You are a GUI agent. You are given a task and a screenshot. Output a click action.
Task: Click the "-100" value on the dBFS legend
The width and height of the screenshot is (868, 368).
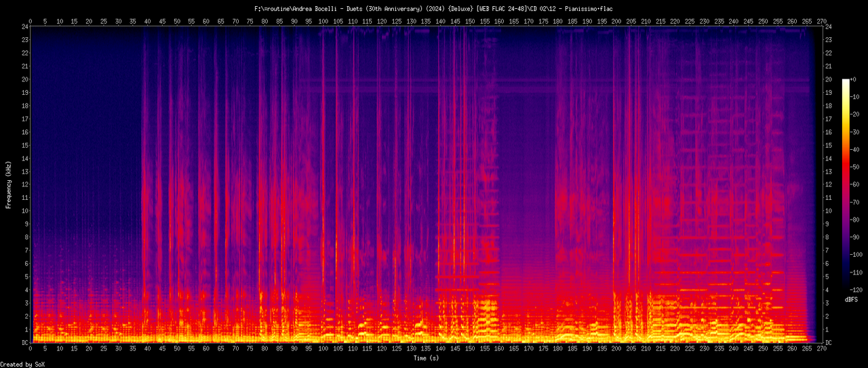858,255
